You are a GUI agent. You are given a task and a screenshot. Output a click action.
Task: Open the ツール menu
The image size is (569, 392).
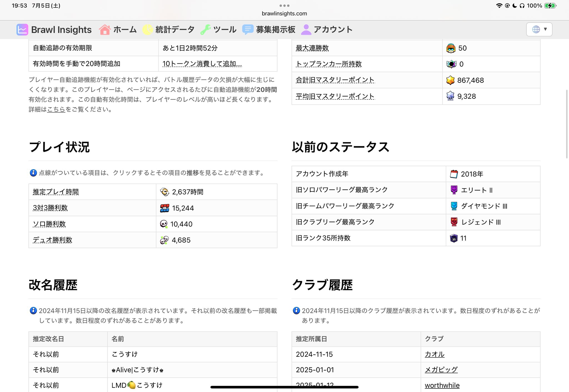(218, 29)
